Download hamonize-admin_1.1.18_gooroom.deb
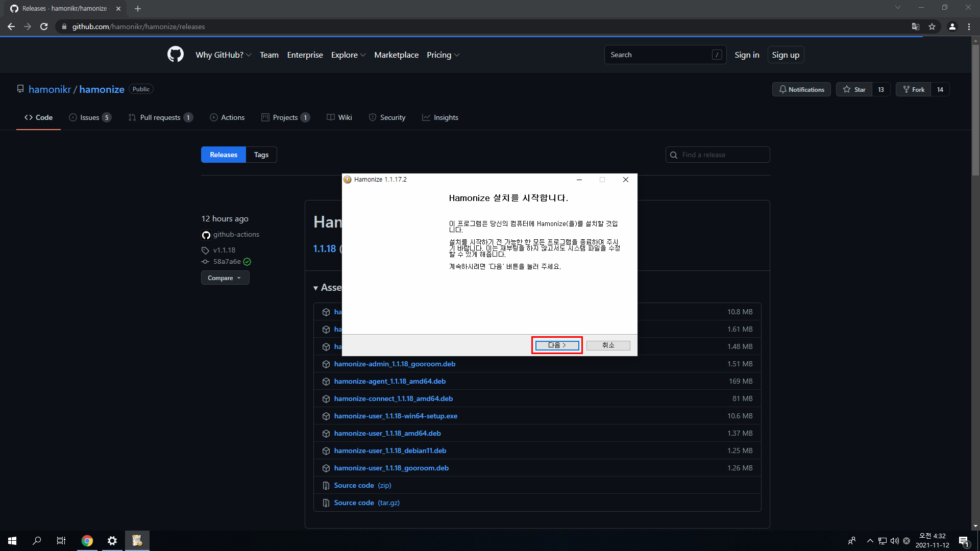 pos(395,364)
